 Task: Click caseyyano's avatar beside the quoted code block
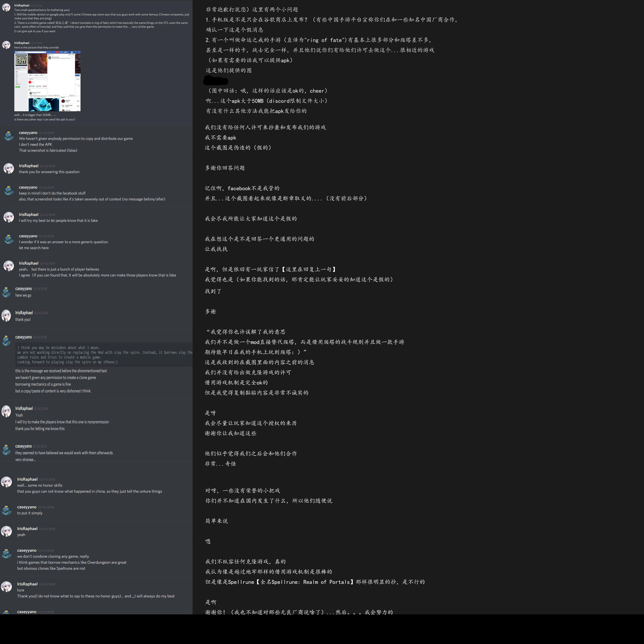pos(6,340)
